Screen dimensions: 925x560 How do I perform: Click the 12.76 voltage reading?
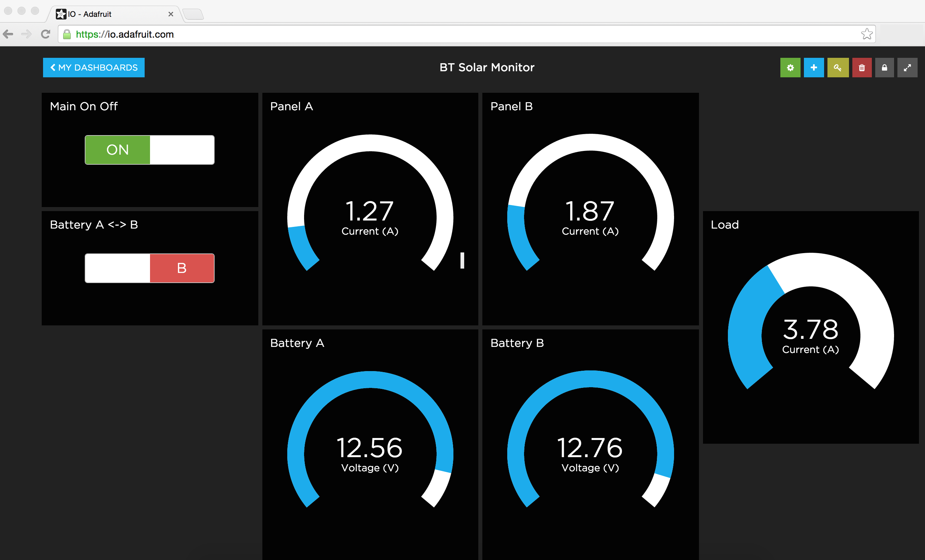pos(590,448)
